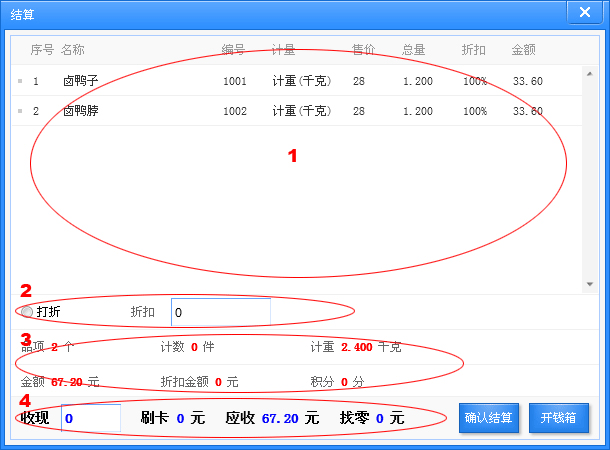Image resolution: width=610 pixels, height=450 pixels.
Task: Click the 总量 column header
Action: 414,50
